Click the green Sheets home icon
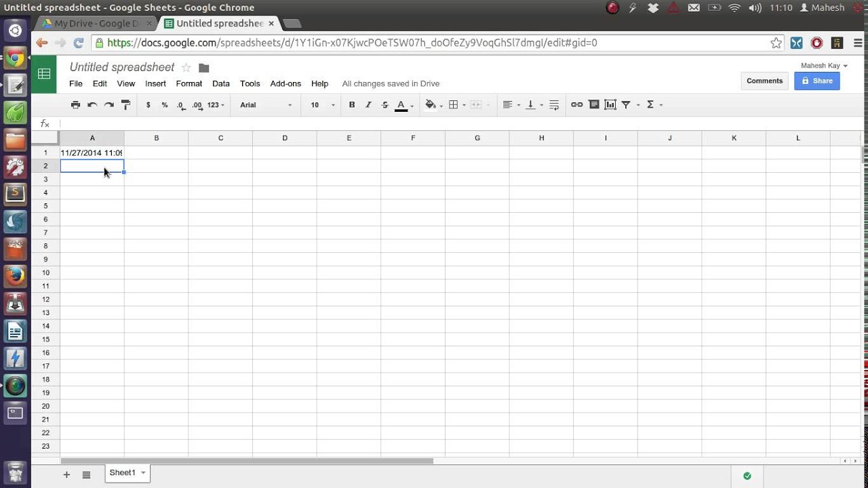 (x=44, y=75)
